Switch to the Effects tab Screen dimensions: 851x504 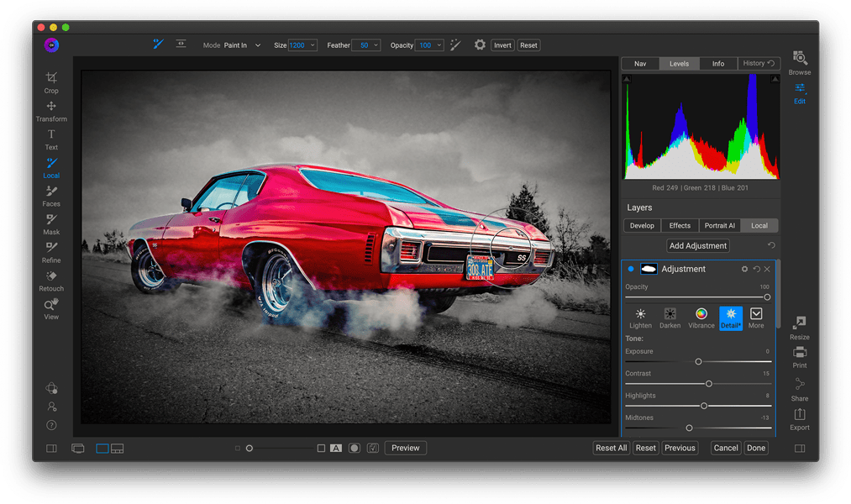coord(680,226)
